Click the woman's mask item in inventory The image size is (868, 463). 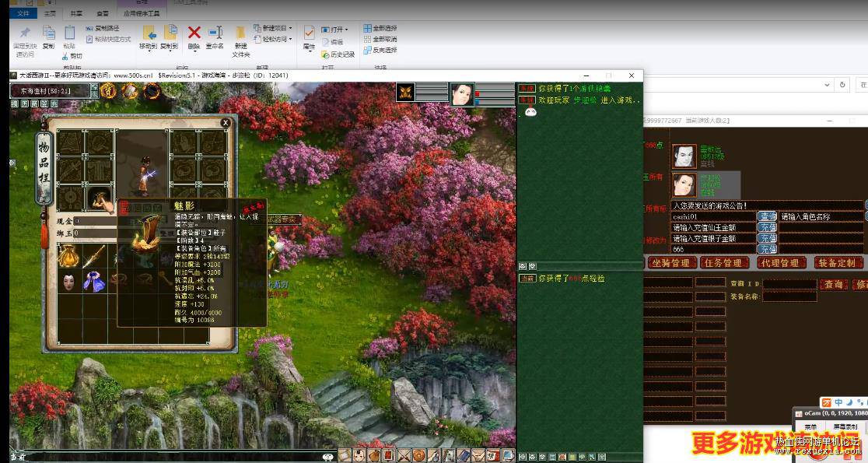pos(70,282)
